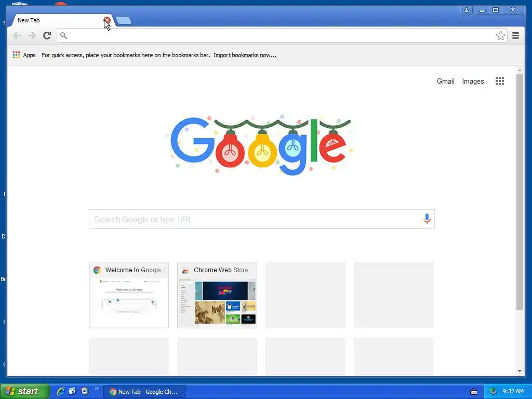
Task: Click the address bar
Action: pyautogui.click(x=282, y=36)
